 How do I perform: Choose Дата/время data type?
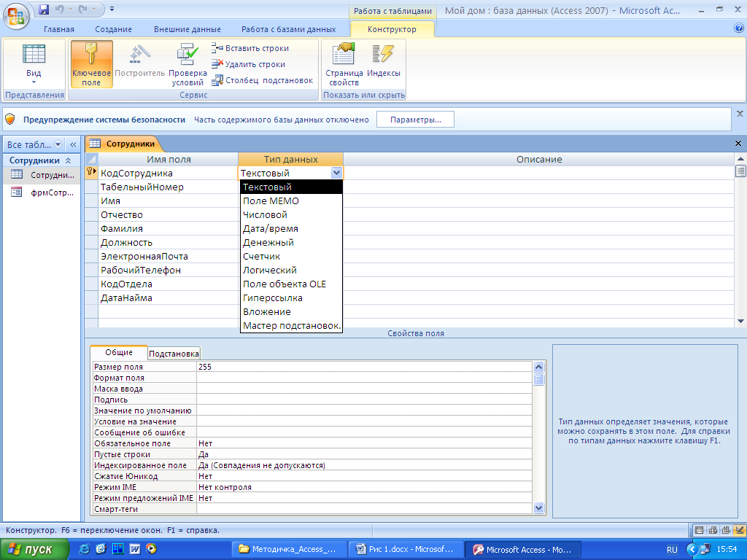[x=291, y=228]
